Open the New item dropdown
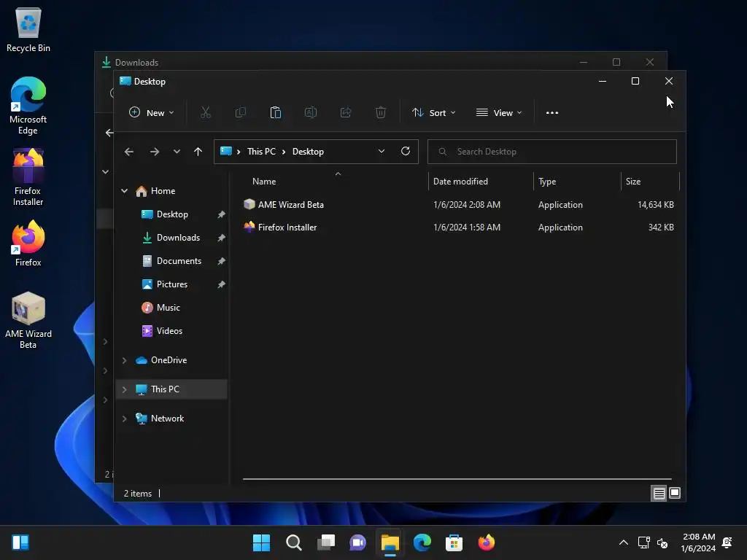This screenshot has width=747, height=560. tap(152, 113)
